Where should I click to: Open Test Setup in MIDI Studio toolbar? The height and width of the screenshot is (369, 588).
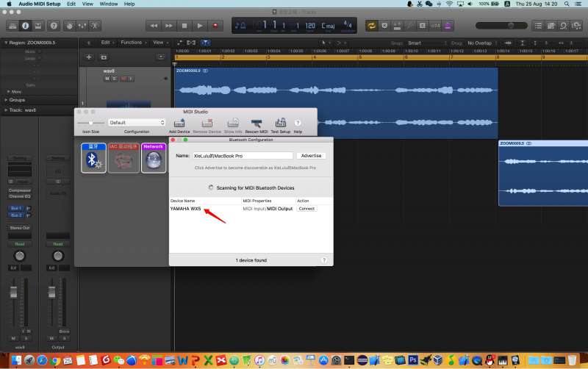pos(280,123)
